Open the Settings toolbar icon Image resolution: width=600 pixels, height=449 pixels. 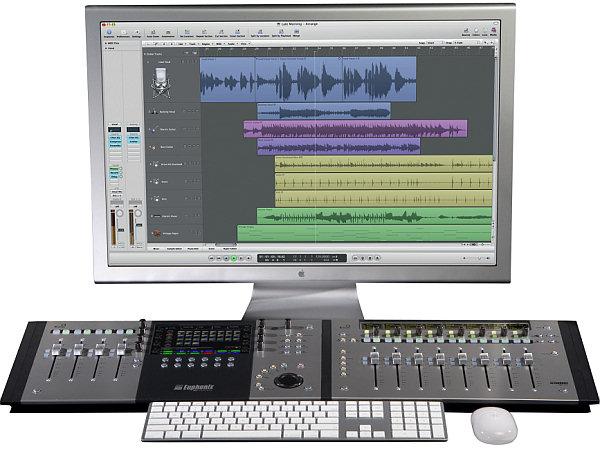[137, 33]
